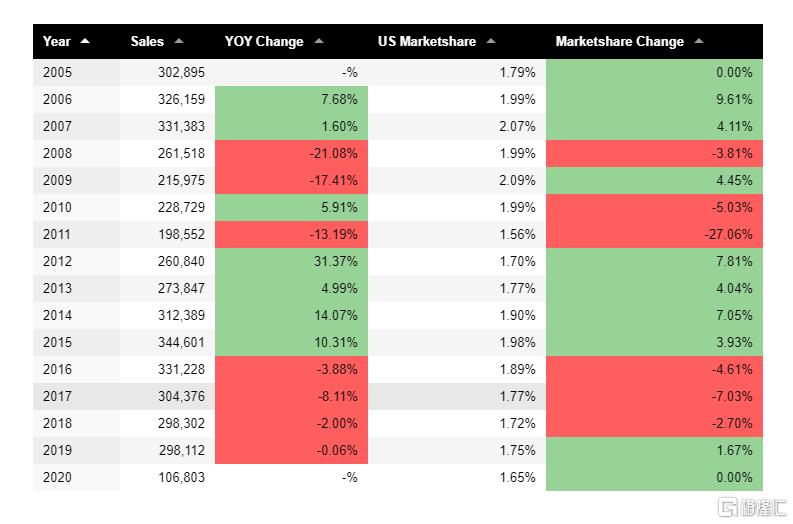The height and width of the screenshot is (524, 793).
Task: Sort table by Year column header
Action: point(57,41)
